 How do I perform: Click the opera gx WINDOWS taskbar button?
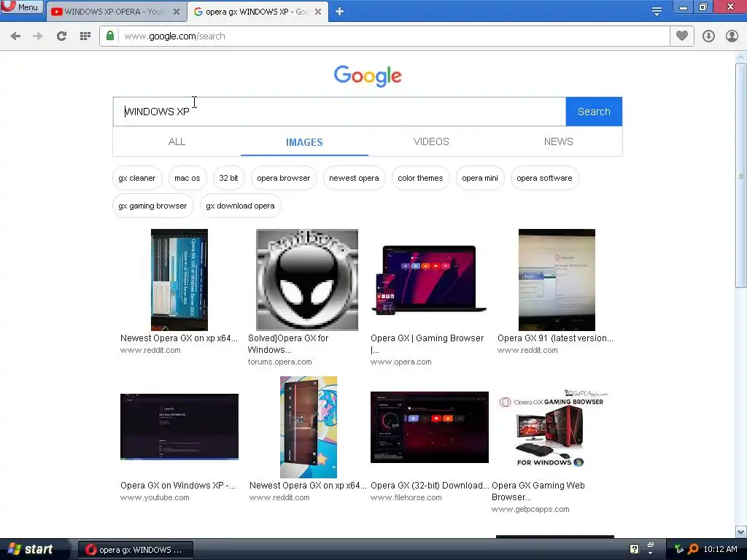136,550
